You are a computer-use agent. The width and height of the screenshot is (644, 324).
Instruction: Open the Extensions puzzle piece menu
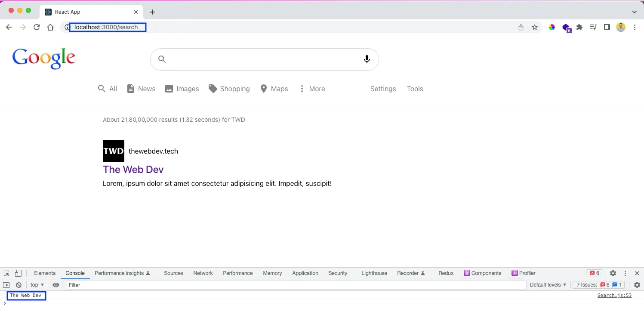click(x=579, y=27)
